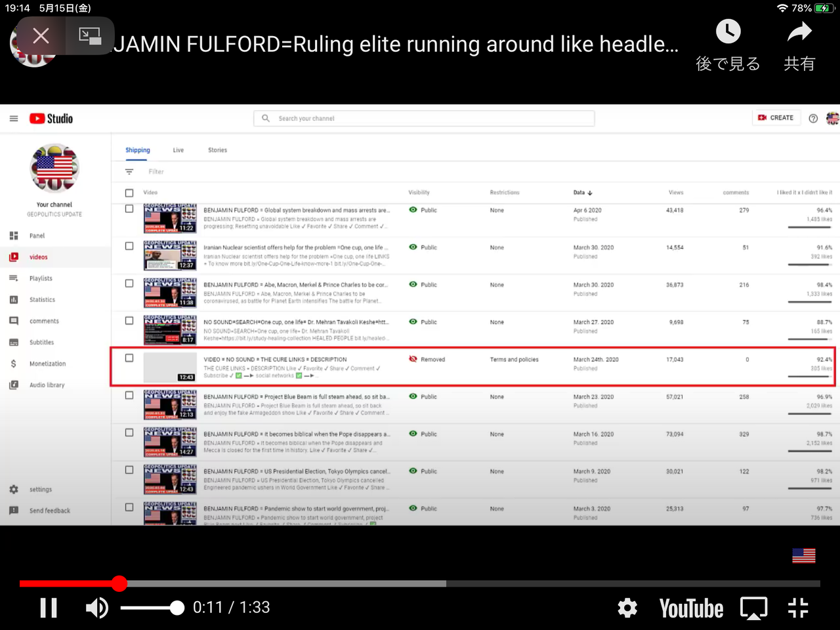The height and width of the screenshot is (630, 840).
Task: Open the Pandemic show video title
Action: (x=296, y=509)
